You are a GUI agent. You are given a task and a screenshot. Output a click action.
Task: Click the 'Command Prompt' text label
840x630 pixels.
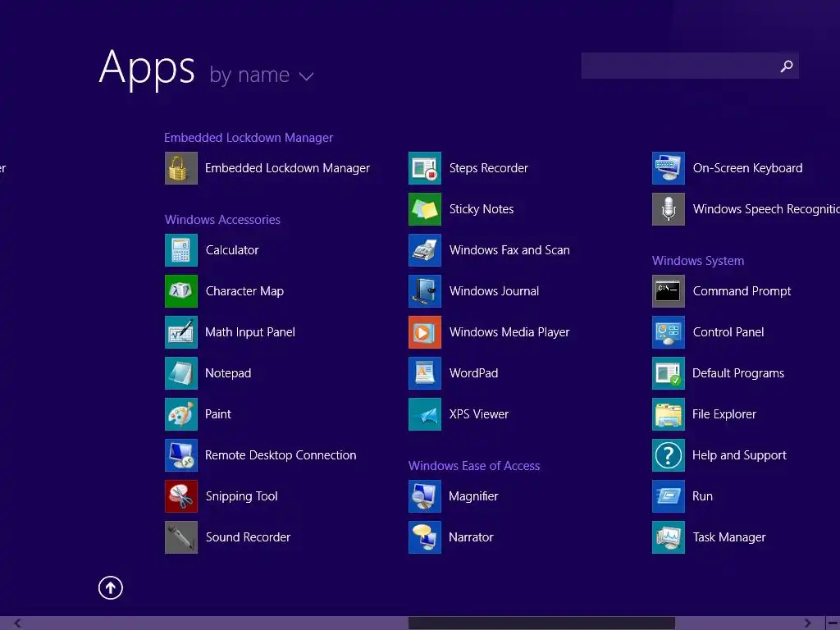click(742, 291)
